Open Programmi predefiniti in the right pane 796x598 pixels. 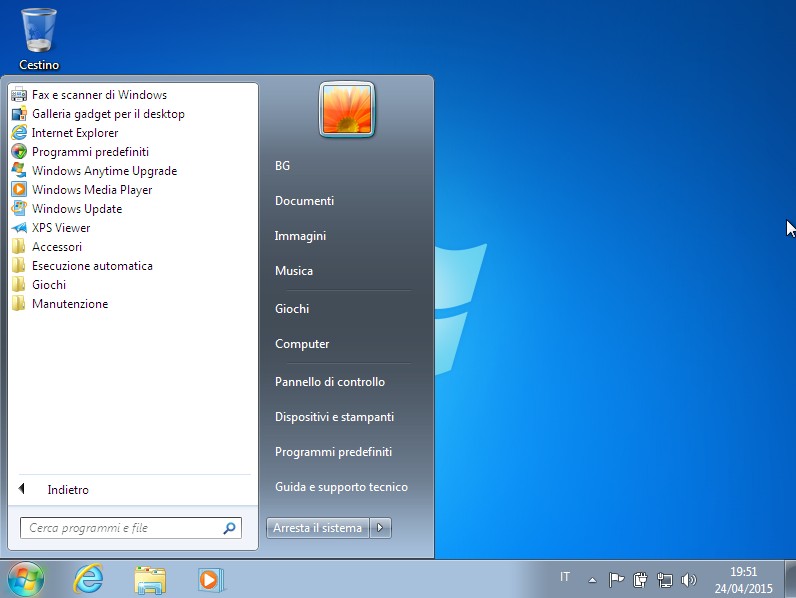click(333, 452)
